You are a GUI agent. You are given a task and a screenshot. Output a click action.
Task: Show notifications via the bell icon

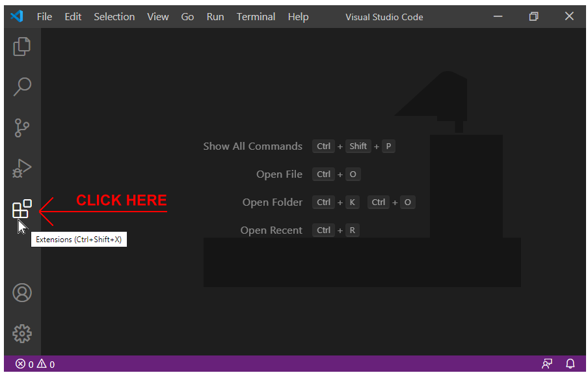(x=570, y=364)
